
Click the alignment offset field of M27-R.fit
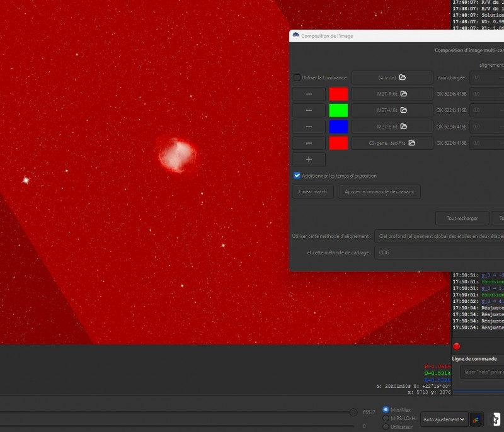[486, 94]
